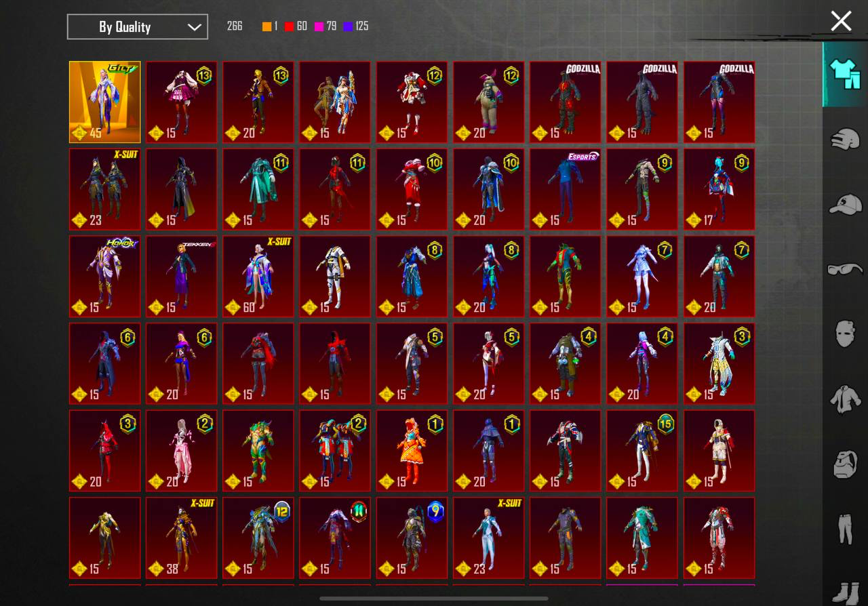Select the shoes category icon
The width and height of the screenshot is (868, 606).
[844, 591]
